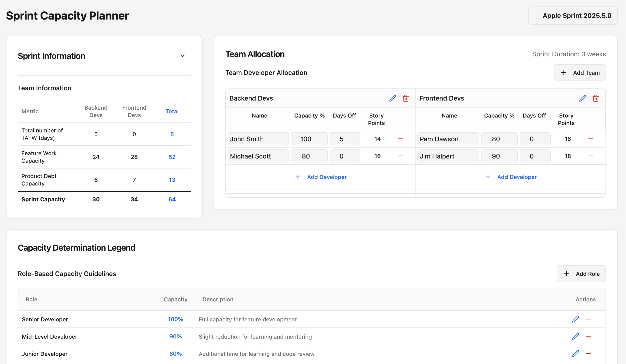Image resolution: width=626 pixels, height=364 pixels.
Task: Click John Smith's Days Off field
Action: coord(345,139)
